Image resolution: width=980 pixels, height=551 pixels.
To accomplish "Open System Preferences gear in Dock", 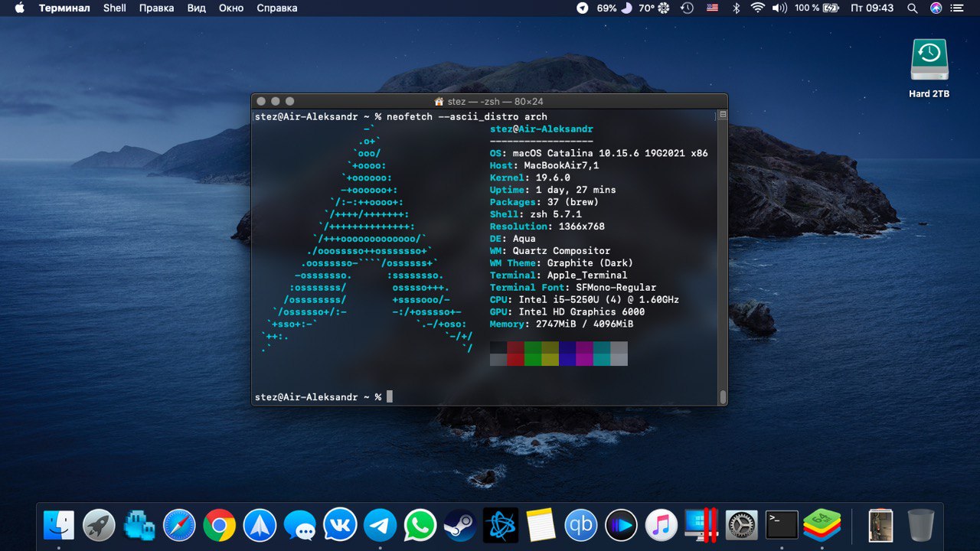I will [741, 525].
